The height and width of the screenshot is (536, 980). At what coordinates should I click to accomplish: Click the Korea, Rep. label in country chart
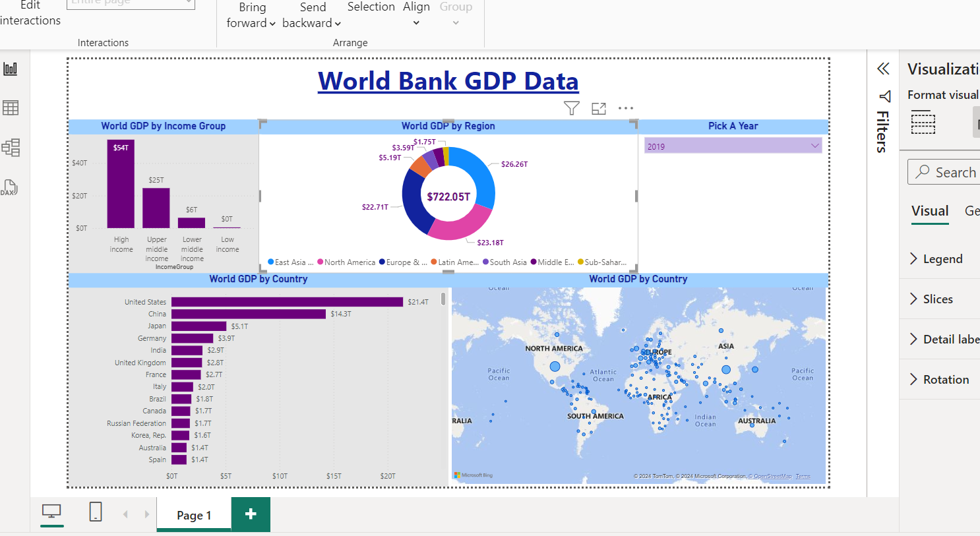(x=148, y=435)
